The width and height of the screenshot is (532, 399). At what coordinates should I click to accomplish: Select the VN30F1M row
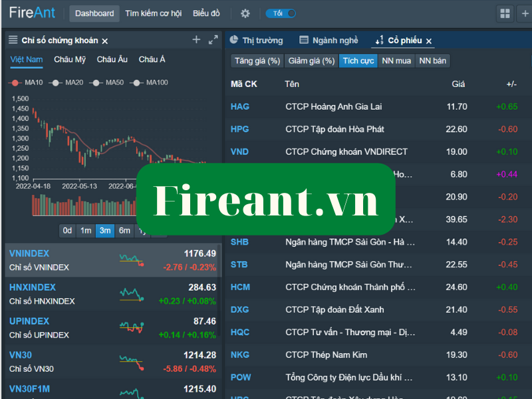click(x=112, y=390)
